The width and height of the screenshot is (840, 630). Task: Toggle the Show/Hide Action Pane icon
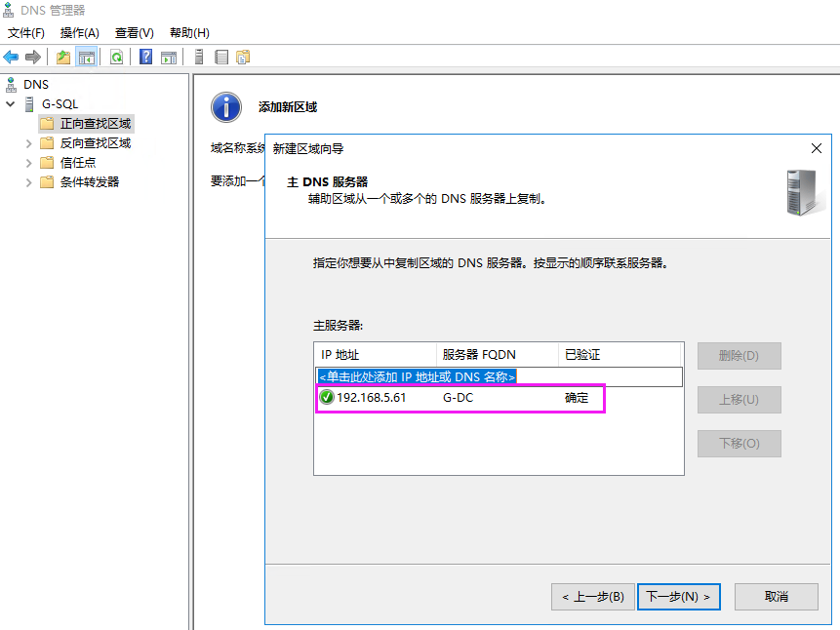(x=169, y=57)
